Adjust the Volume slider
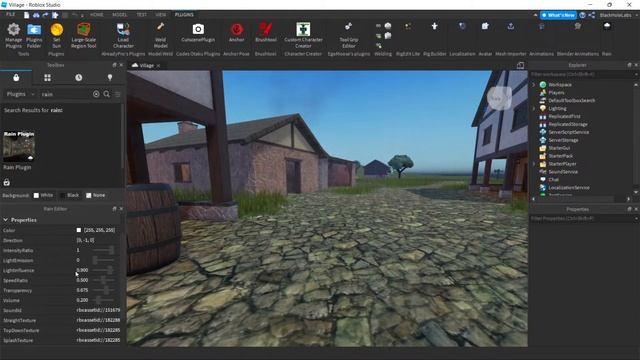The image size is (640, 360). coord(104,300)
